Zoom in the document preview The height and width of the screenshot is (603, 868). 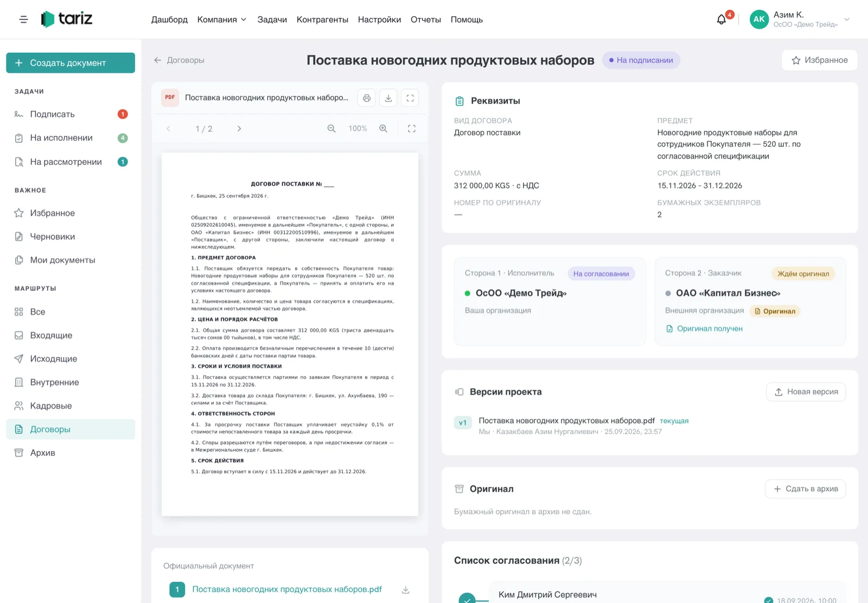(383, 129)
